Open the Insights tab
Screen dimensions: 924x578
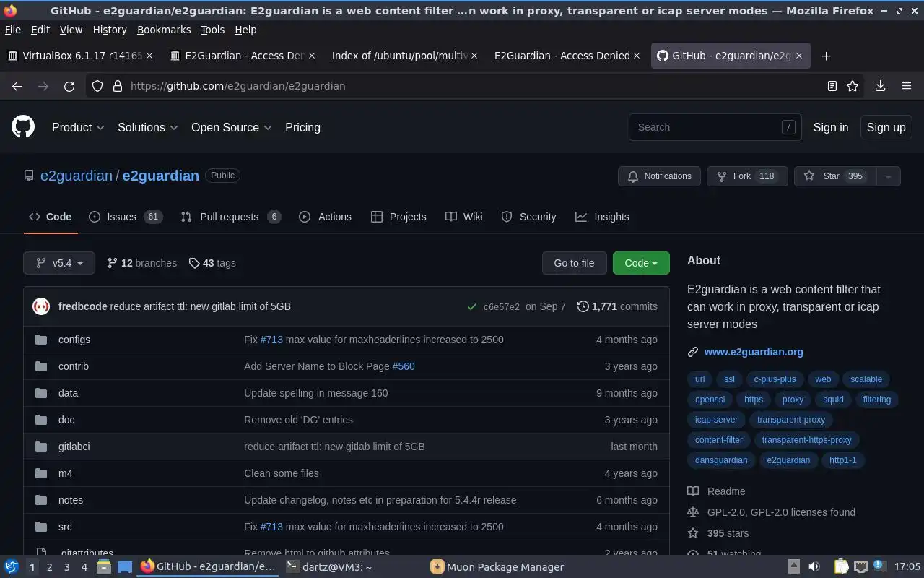point(602,217)
